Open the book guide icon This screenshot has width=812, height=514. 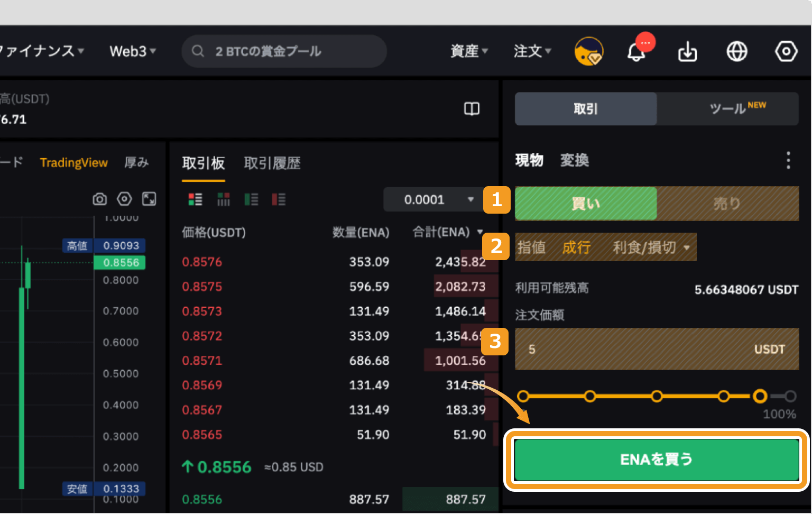point(472,108)
